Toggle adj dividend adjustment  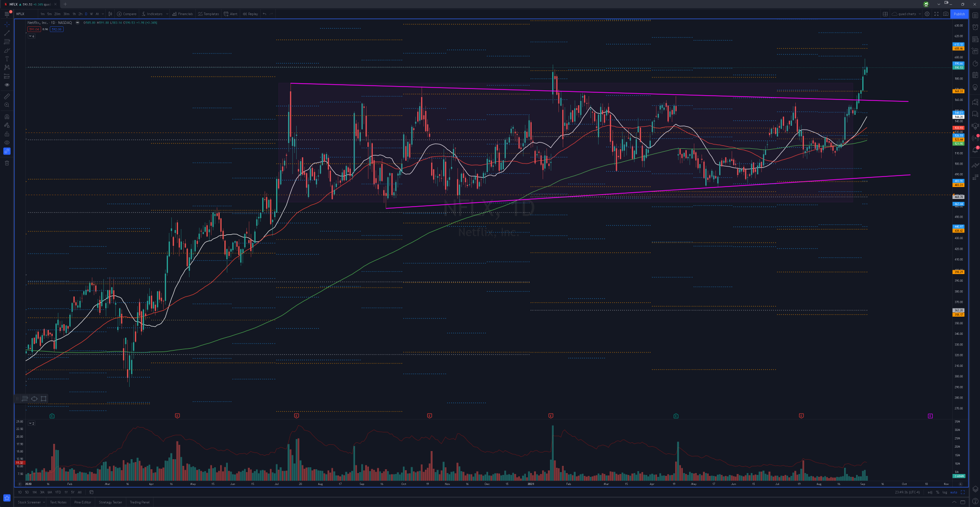click(930, 492)
